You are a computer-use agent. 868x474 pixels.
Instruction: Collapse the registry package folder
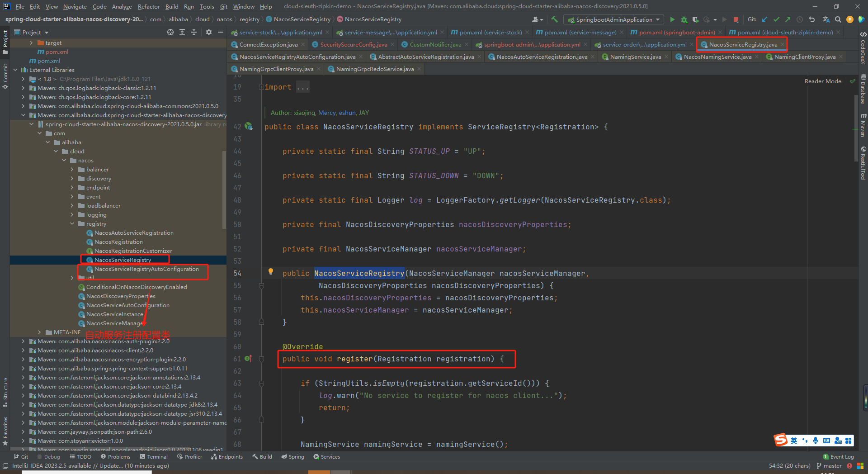coord(72,224)
